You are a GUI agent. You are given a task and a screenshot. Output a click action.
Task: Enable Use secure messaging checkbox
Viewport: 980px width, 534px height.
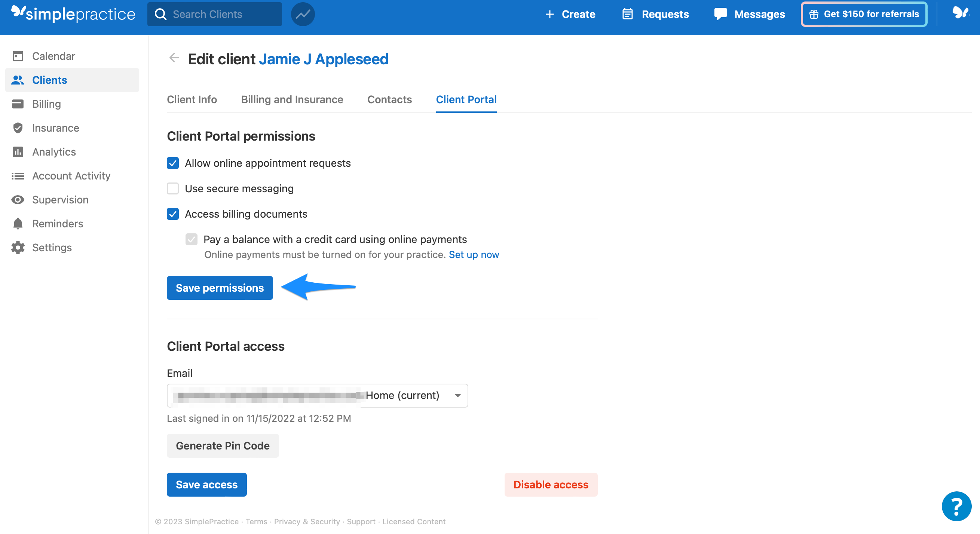173,188
